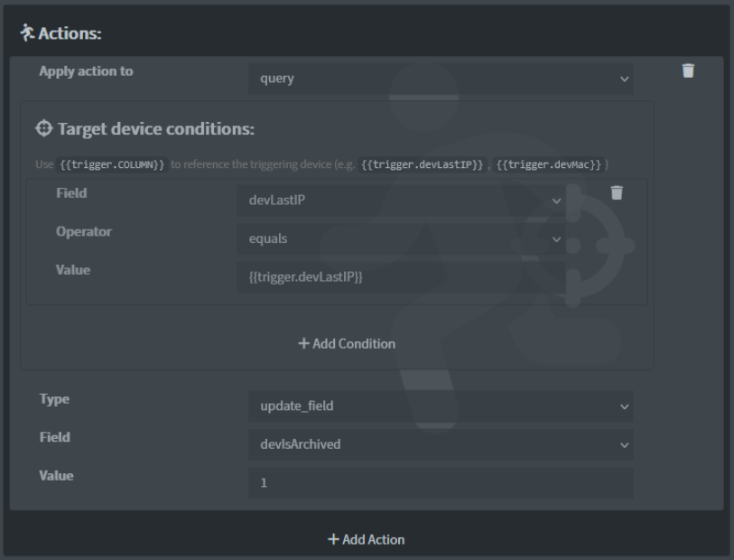This screenshot has width=734, height=560.
Task: Open the Field dropdown showing devIsArchived
Action: pos(441,444)
